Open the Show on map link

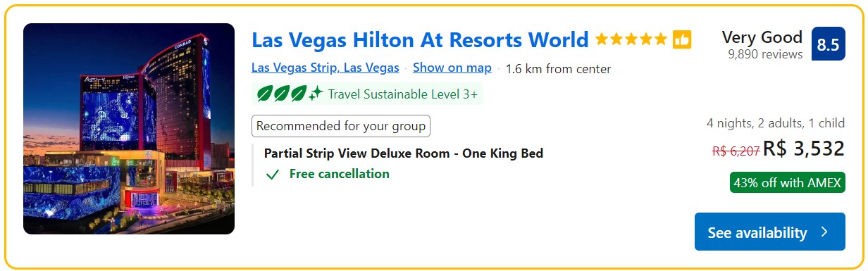[452, 68]
